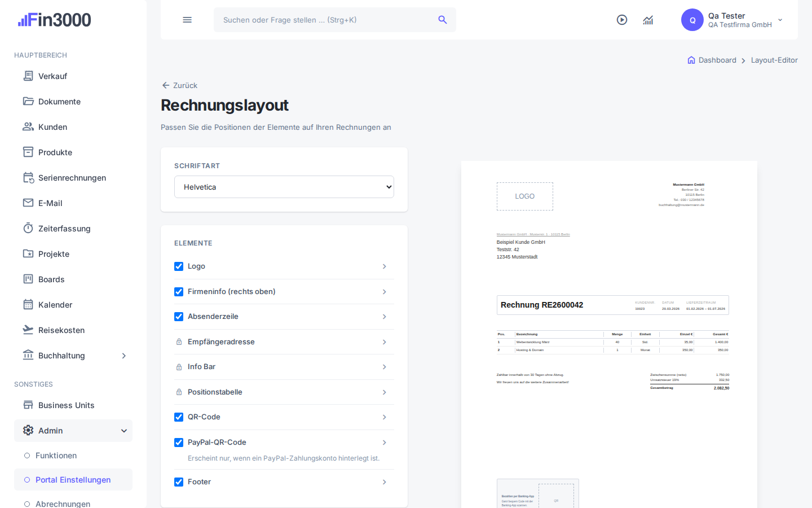
Task: Click the Reisekosten airplane icon
Action: [28, 330]
